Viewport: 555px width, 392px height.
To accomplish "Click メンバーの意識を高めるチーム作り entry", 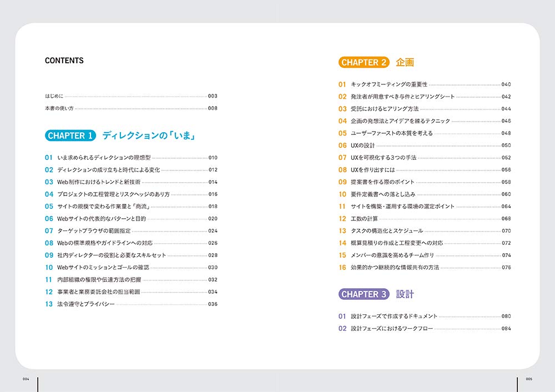I will pos(425,255).
